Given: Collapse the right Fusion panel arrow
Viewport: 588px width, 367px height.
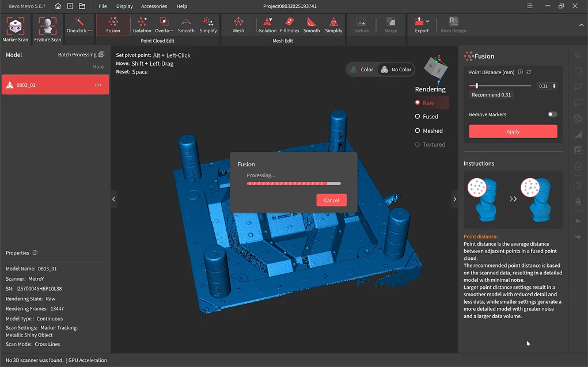Looking at the screenshot, I should pyautogui.click(x=454, y=199).
